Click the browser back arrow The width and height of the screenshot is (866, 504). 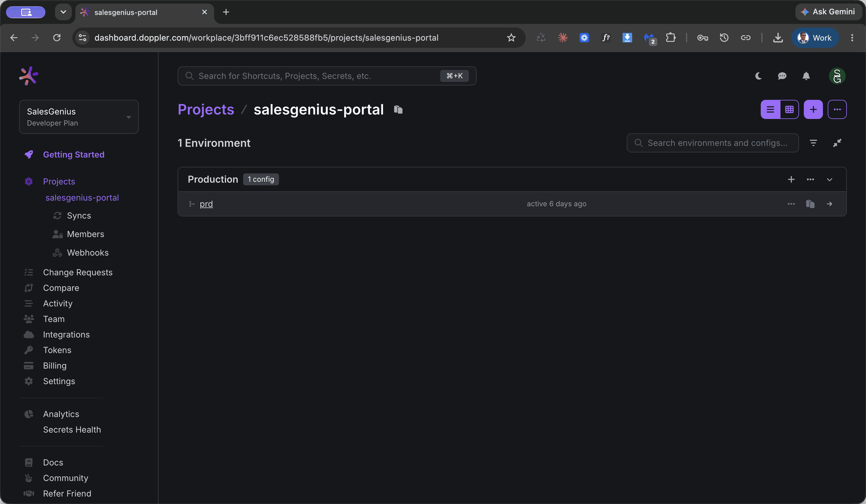pos(14,38)
